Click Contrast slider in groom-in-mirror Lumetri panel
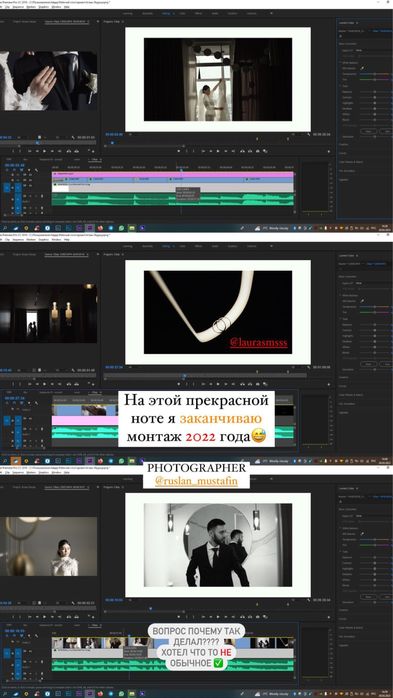 [x=375, y=562]
